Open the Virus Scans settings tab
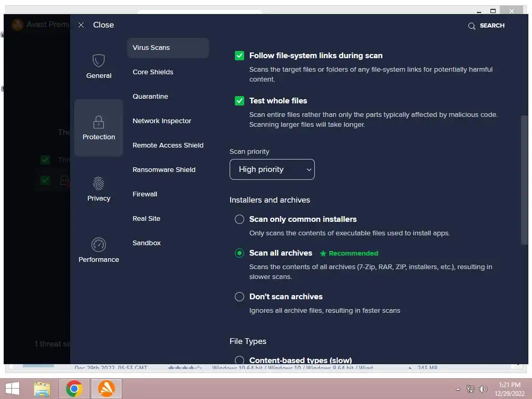This screenshot has width=532, height=399. coord(168,48)
